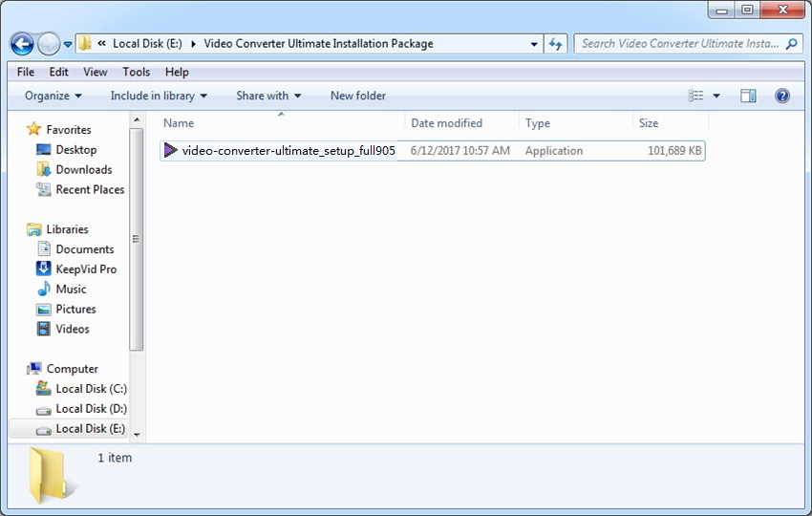Click the Refresh button beside address bar
Image resolution: width=812 pixels, height=516 pixels.
[x=556, y=44]
